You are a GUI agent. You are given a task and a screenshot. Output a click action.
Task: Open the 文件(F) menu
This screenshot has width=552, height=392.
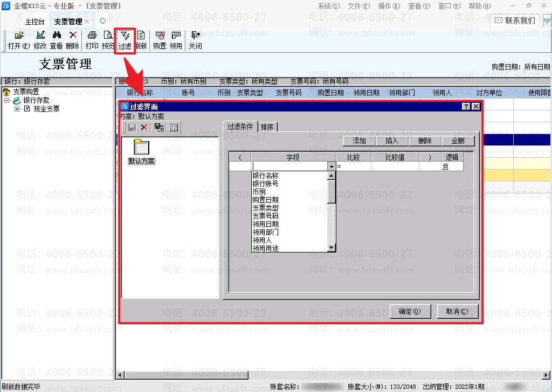pyautogui.click(x=359, y=6)
